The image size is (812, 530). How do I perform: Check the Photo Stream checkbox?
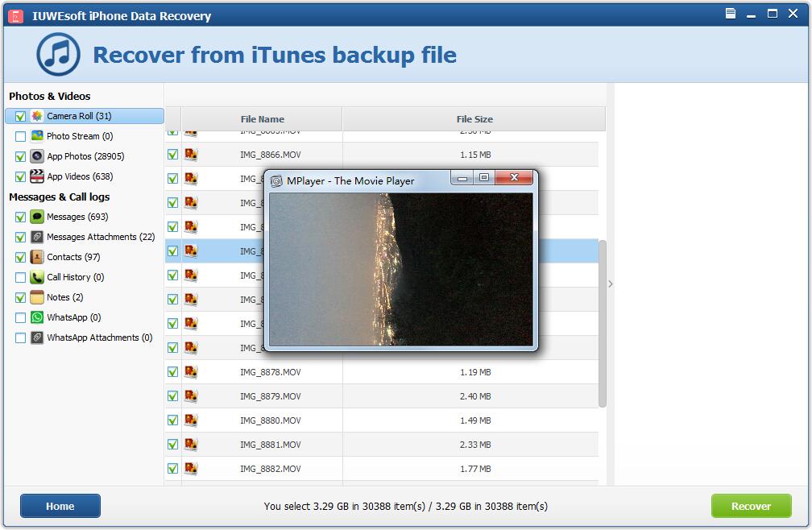coord(20,137)
